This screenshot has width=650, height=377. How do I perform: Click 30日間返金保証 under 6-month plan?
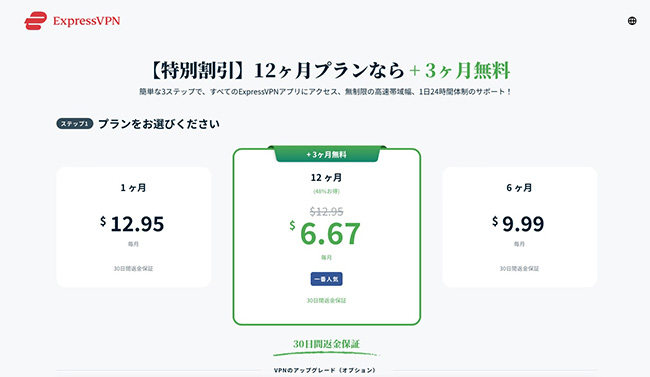(519, 269)
